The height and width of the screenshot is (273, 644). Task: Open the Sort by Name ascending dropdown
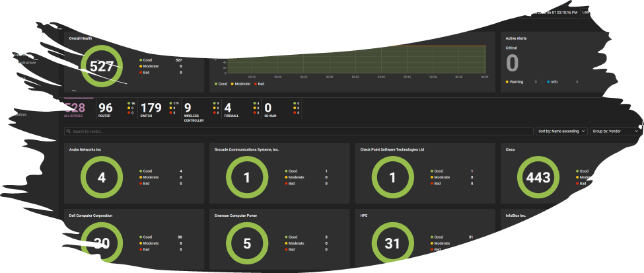(561, 131)
